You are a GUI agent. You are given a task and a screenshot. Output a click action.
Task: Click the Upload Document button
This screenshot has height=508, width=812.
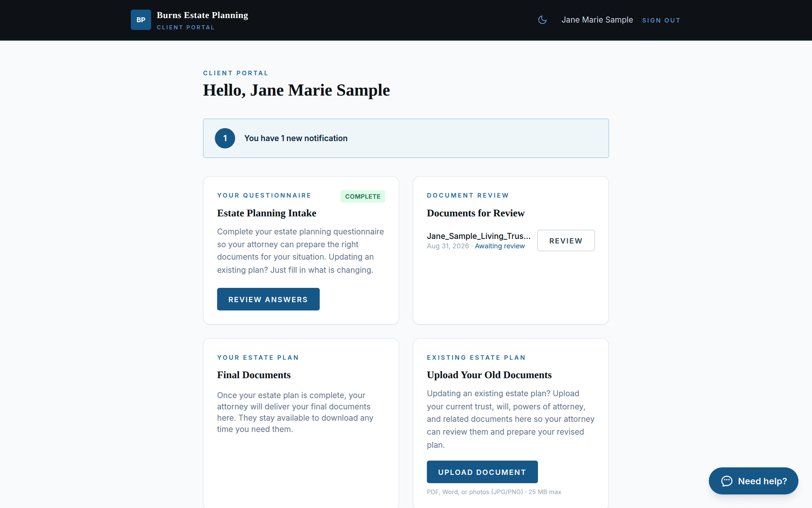click(482, 472)
